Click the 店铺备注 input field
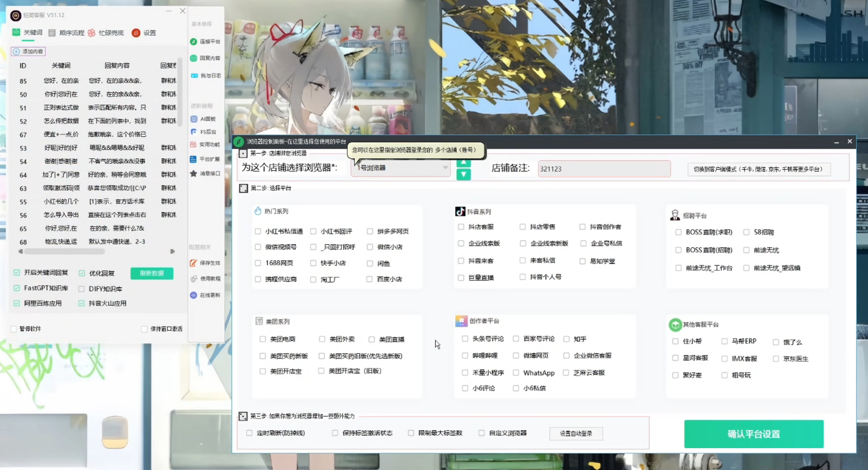 pyautogui.click(x=604, y=169)
